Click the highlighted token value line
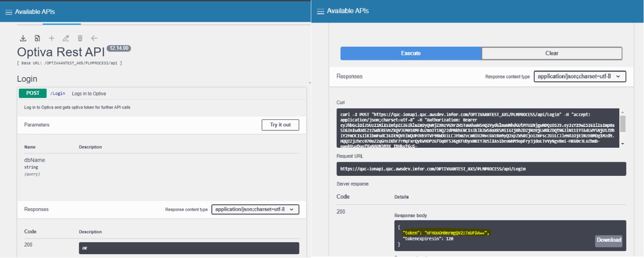The image size is (644, 258). click(x=446, y=233)
